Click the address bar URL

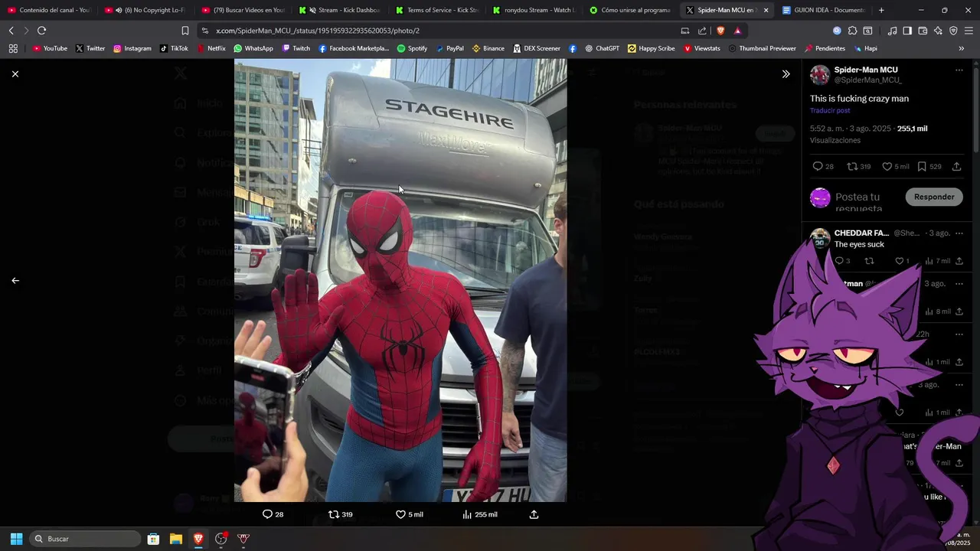coord(318,31)
